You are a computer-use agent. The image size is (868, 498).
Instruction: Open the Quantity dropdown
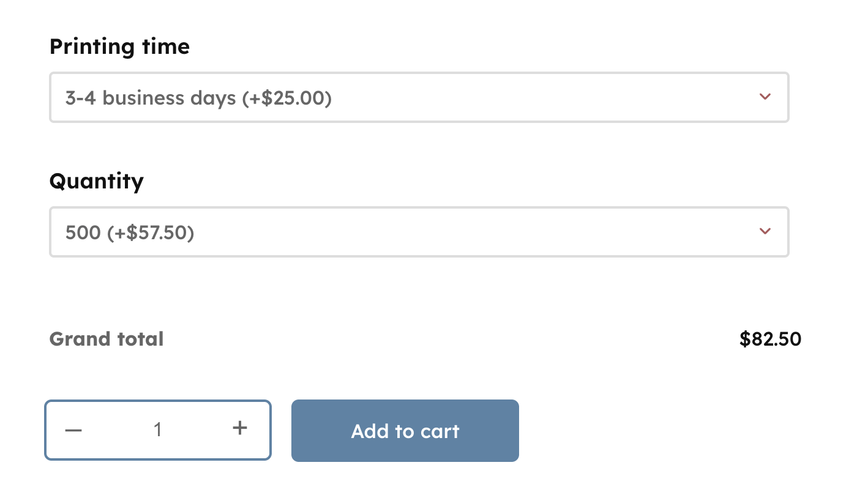point(419,232)
